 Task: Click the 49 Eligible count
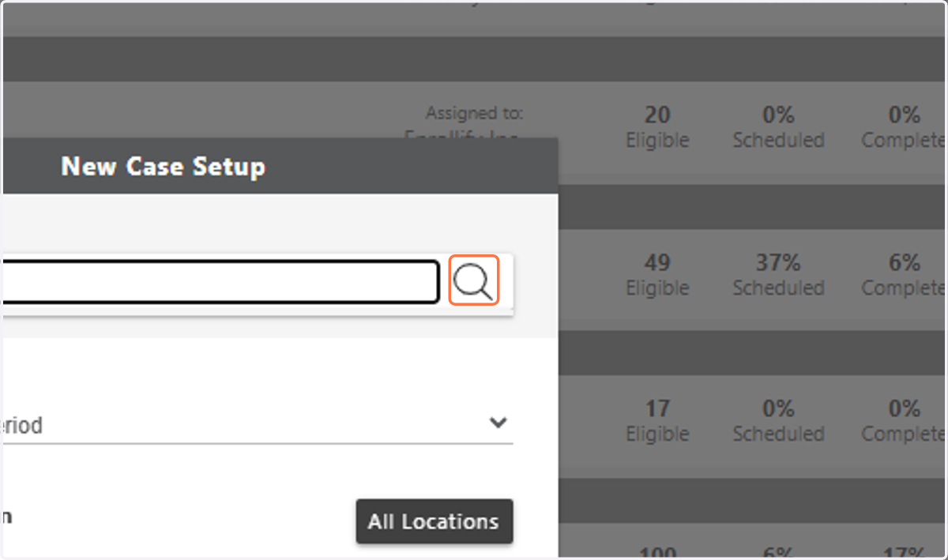click(657, 274)
